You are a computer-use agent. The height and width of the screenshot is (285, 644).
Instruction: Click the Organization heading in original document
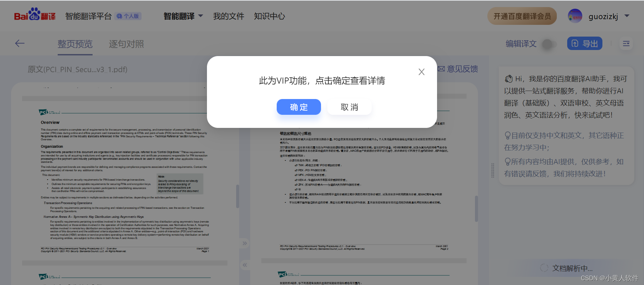pyautogui.click(x=52, y=146)
